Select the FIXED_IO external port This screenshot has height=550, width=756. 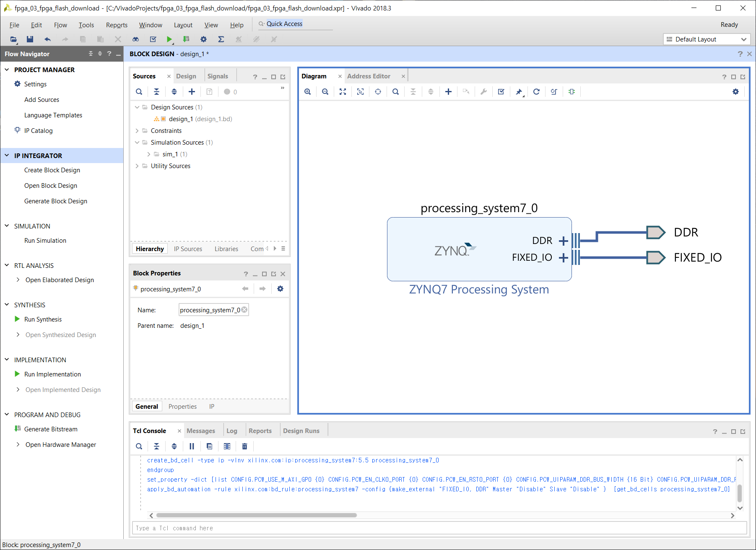pos(656,257)
